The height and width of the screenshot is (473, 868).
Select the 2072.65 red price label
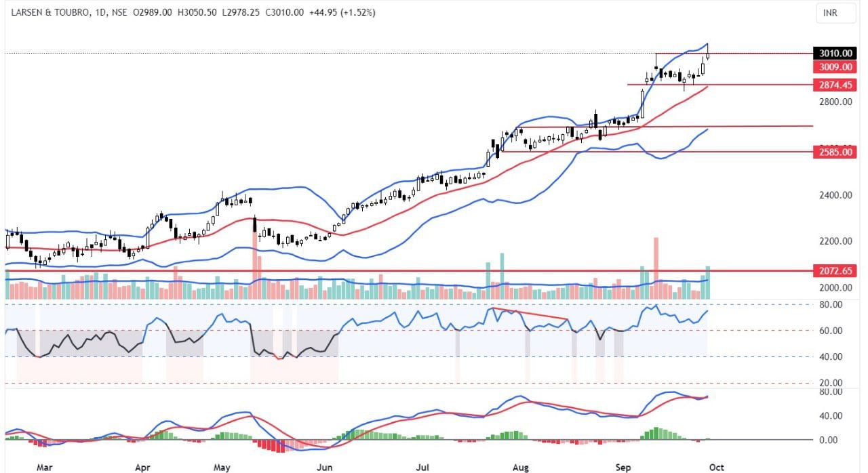coord(835,271)
